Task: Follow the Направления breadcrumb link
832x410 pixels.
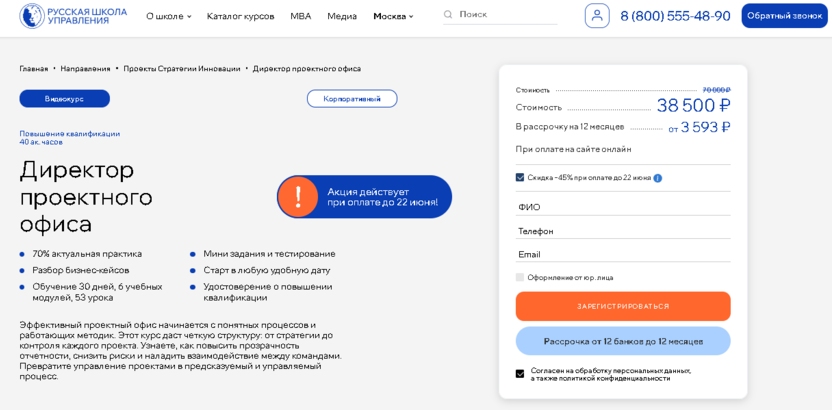Action: pos(85,69)
